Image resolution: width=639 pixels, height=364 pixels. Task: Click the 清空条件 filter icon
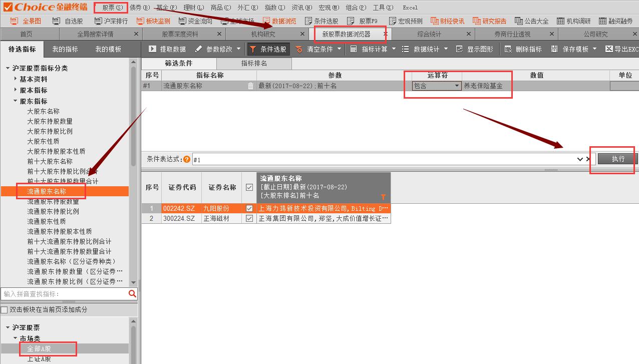point(299,49)
